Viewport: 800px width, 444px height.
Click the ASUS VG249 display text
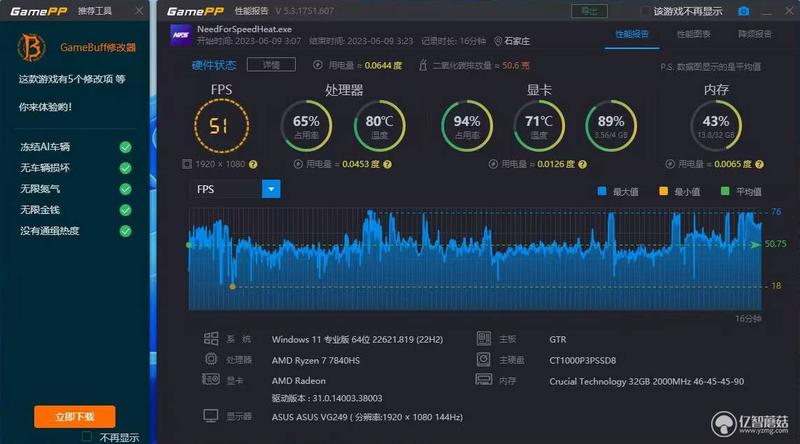(x=367, y=417)
